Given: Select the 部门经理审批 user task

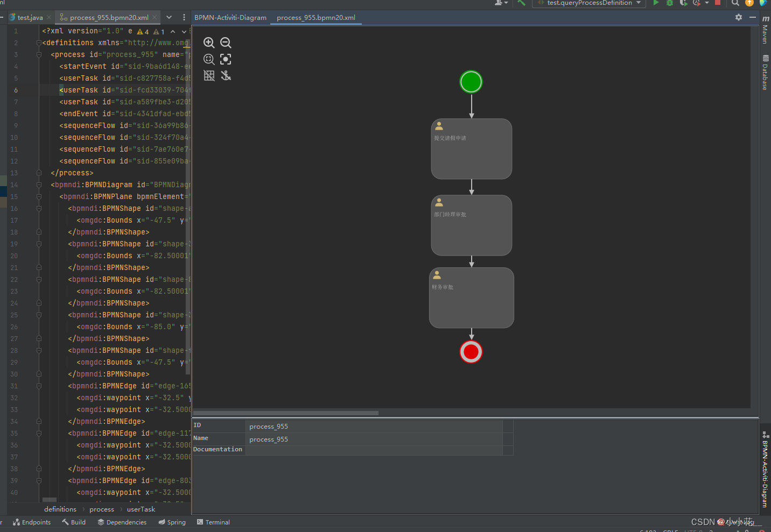Looking at the screenshot, I should 472,225.
